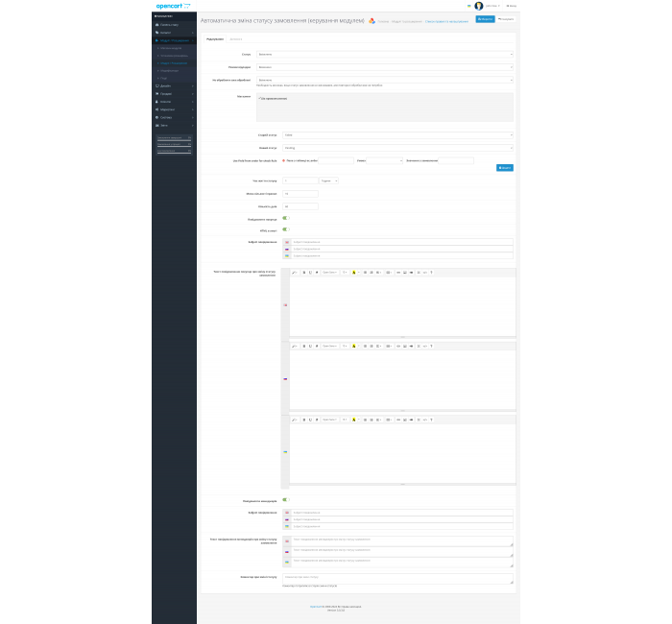The image size is (672, 624).
Task: Switch to the first (active) settings tab
Action: [x=215, y=39]
